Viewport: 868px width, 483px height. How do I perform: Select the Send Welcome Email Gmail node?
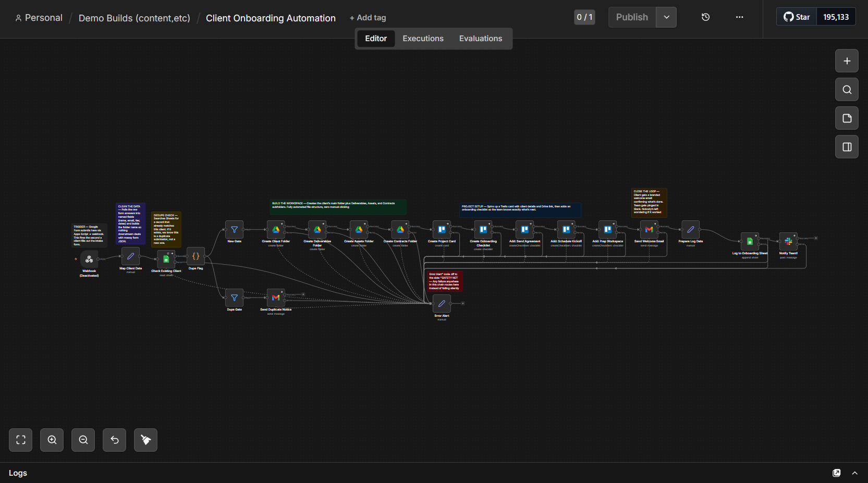click(649, 229)
